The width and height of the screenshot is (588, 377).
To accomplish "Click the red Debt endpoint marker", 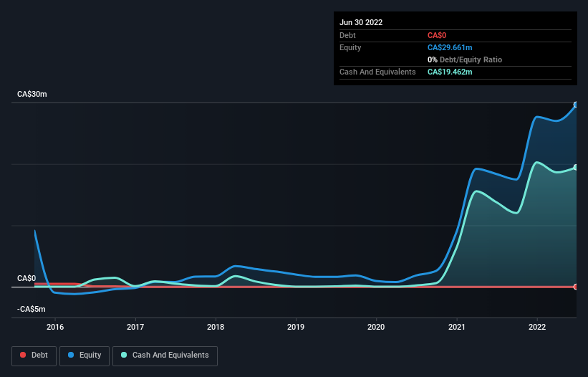I will click(576, 287).
